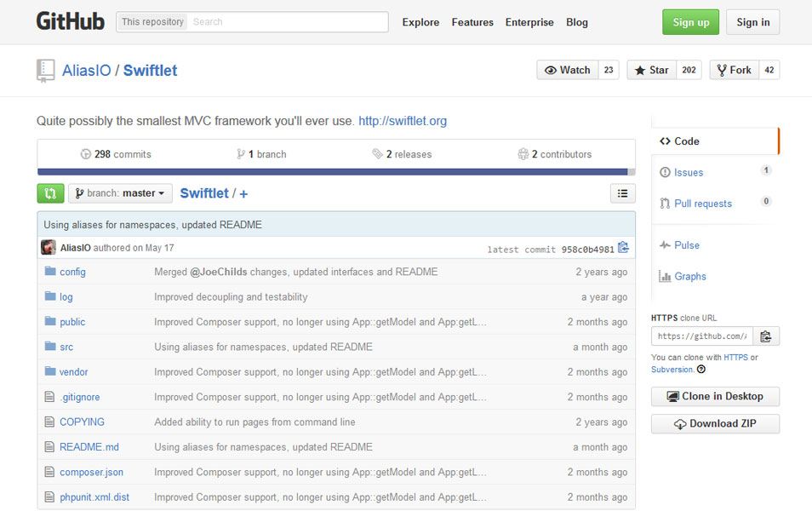
Task: Select the Code tab in sidebar
Action: [x=715, y=141]
